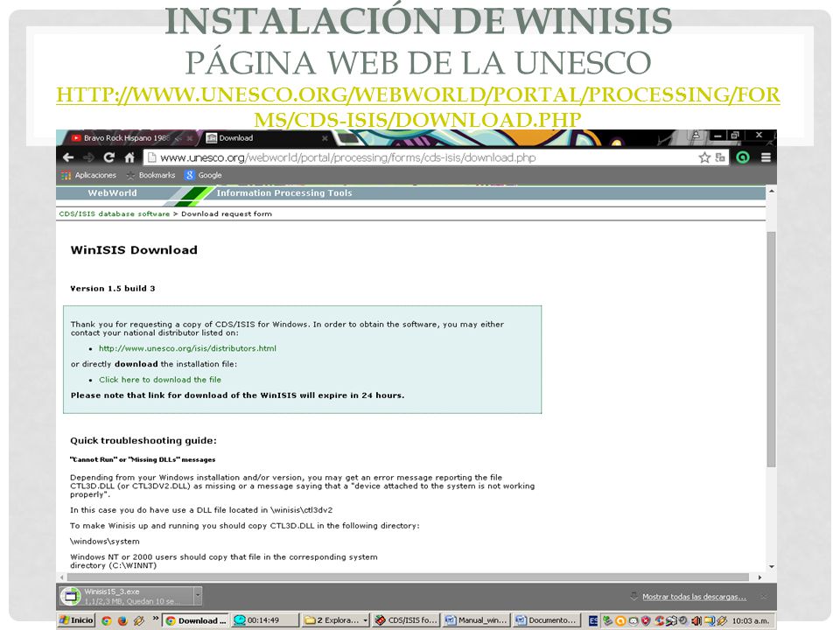
Task: Close the Bravo Rock Hispano tab
Action: coord(189,138)
